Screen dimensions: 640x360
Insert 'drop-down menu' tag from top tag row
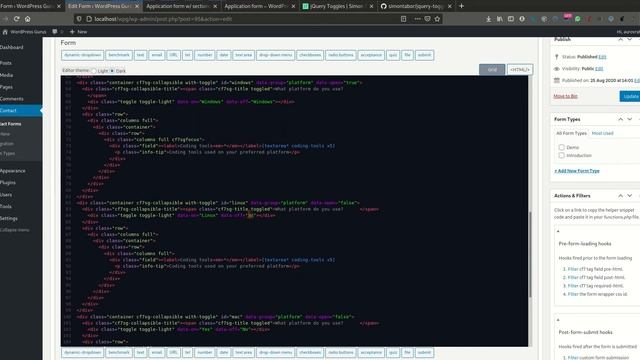(x=276, y=55)
